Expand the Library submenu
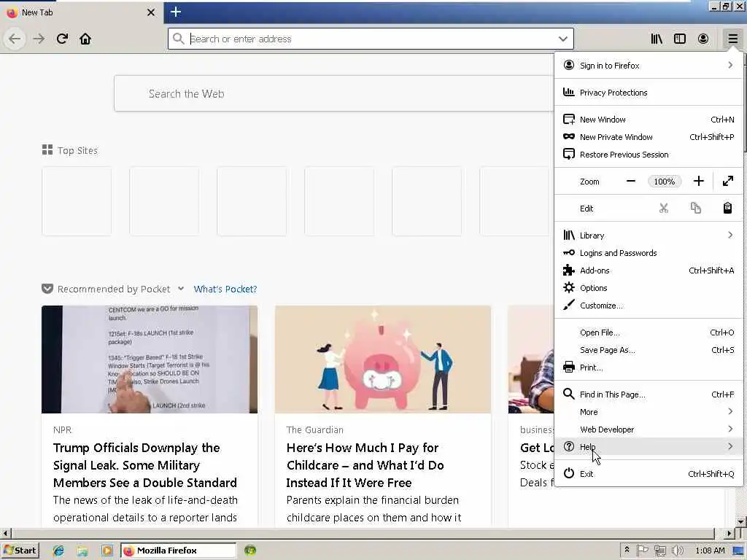 (x=649, y=236)
